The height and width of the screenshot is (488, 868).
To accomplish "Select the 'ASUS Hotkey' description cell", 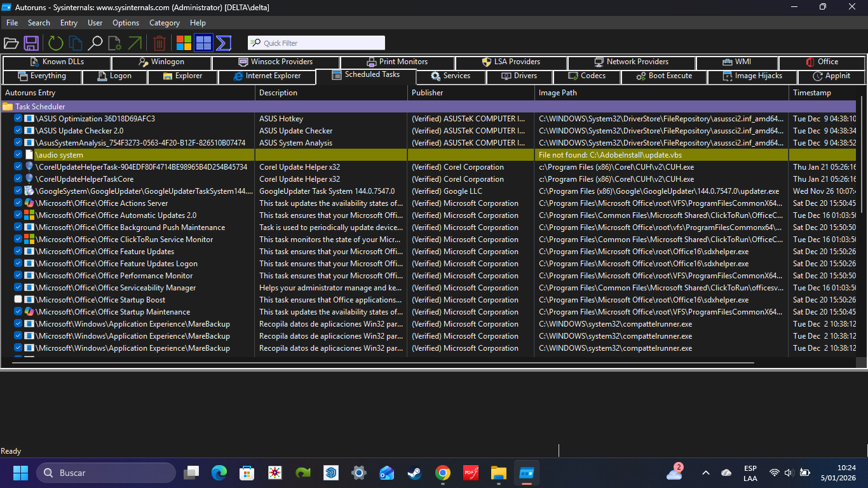I will [331, 119].
